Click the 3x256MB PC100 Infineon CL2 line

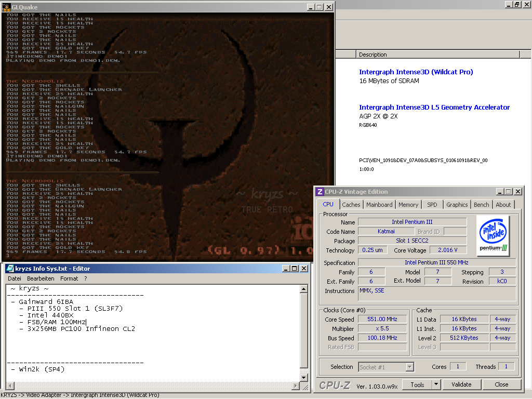coord(77,329)
